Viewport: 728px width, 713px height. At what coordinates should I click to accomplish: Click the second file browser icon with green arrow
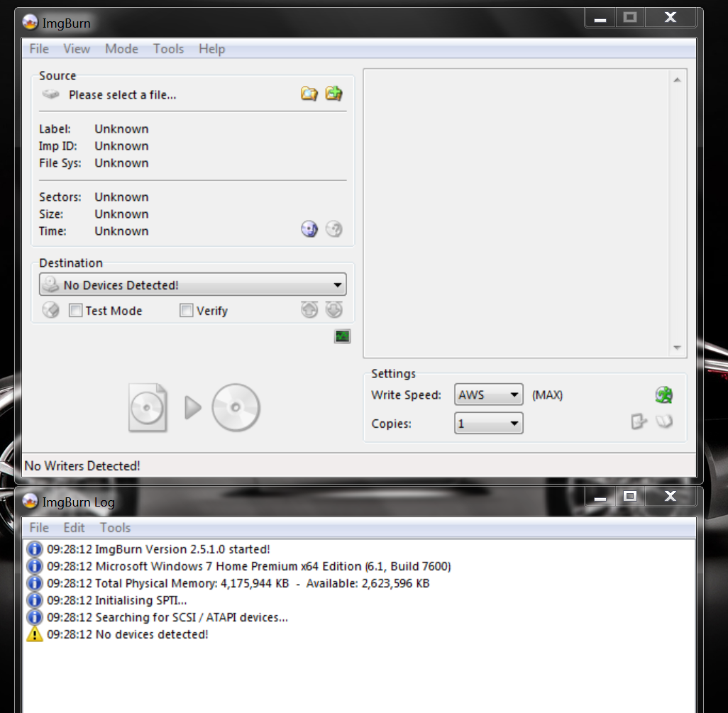click(333, 93)
